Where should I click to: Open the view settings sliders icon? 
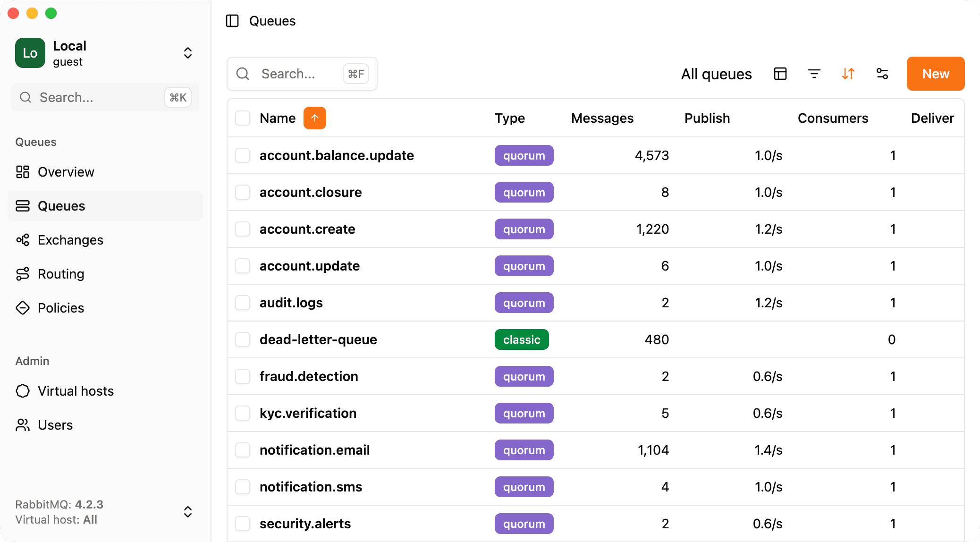pos(882,74)
